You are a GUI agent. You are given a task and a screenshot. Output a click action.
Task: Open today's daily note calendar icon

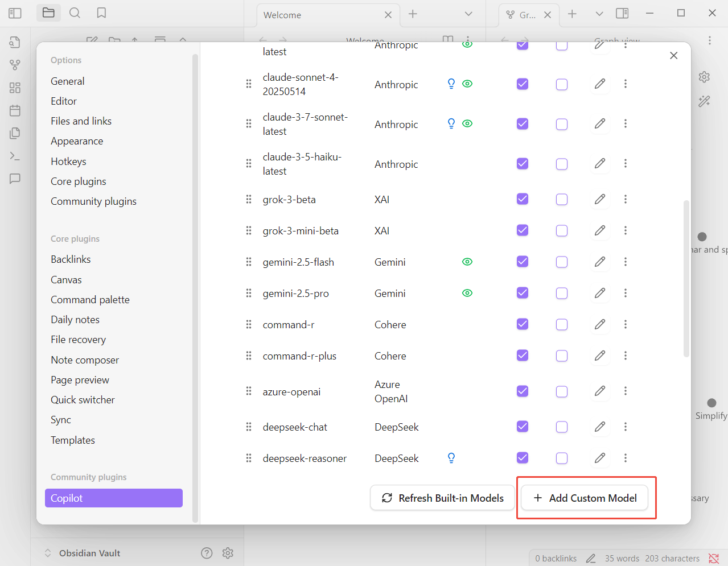point(15,110)
